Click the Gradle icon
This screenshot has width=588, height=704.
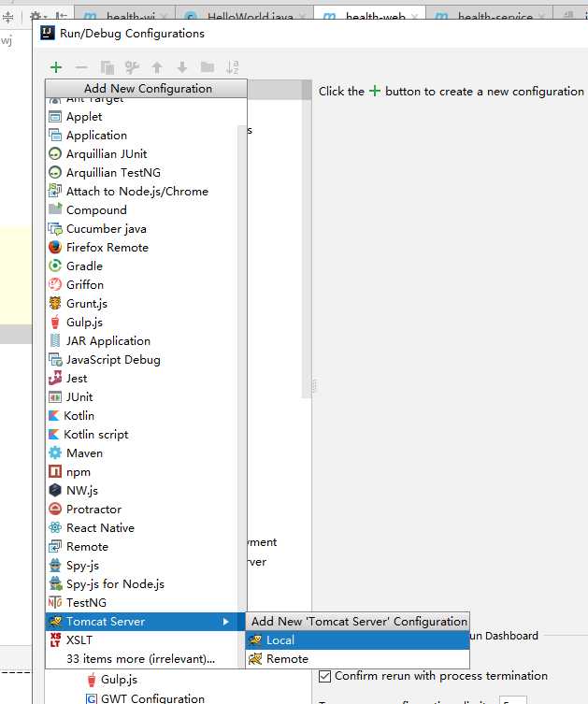[55, 266]
